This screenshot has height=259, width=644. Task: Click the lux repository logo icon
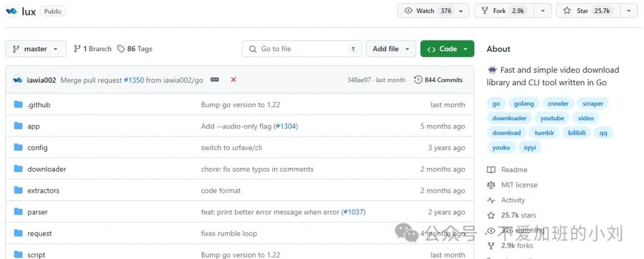11,11
